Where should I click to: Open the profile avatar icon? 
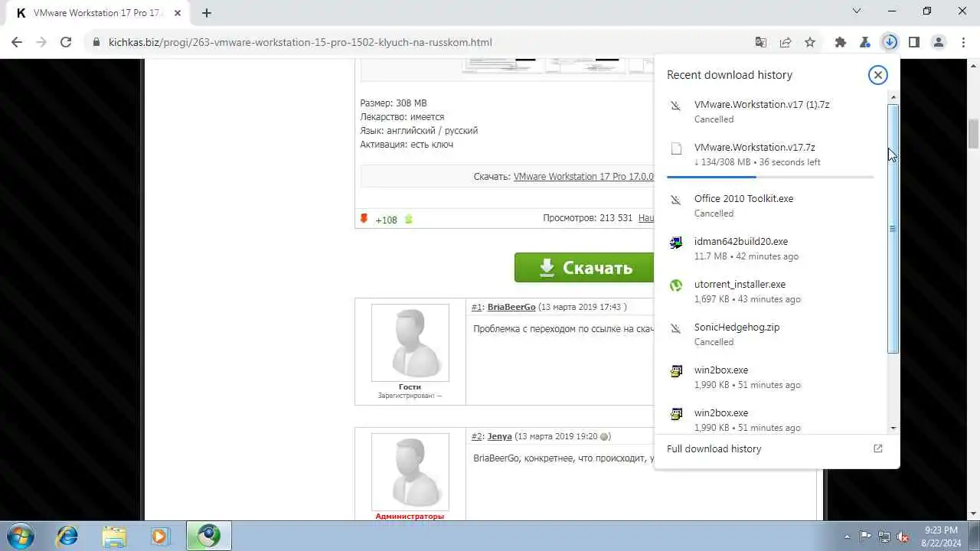(939, 43)
